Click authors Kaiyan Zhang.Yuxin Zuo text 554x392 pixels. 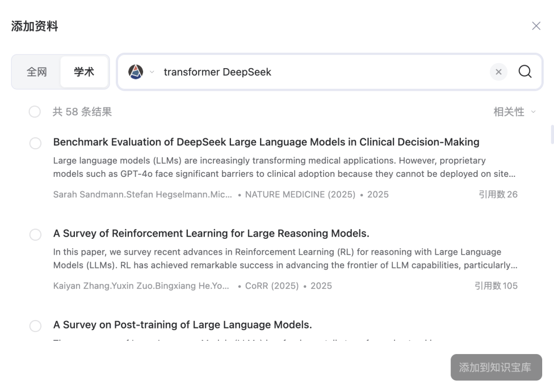[141, 286]
